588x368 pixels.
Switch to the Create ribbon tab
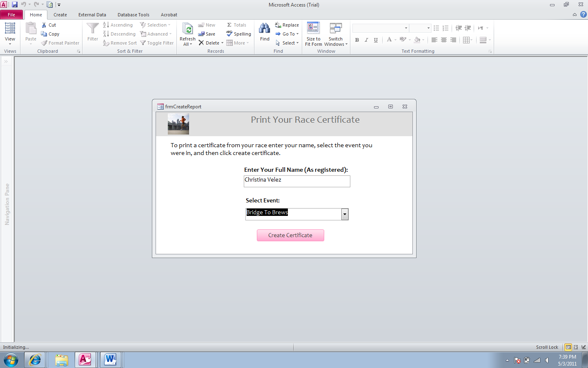60,15
